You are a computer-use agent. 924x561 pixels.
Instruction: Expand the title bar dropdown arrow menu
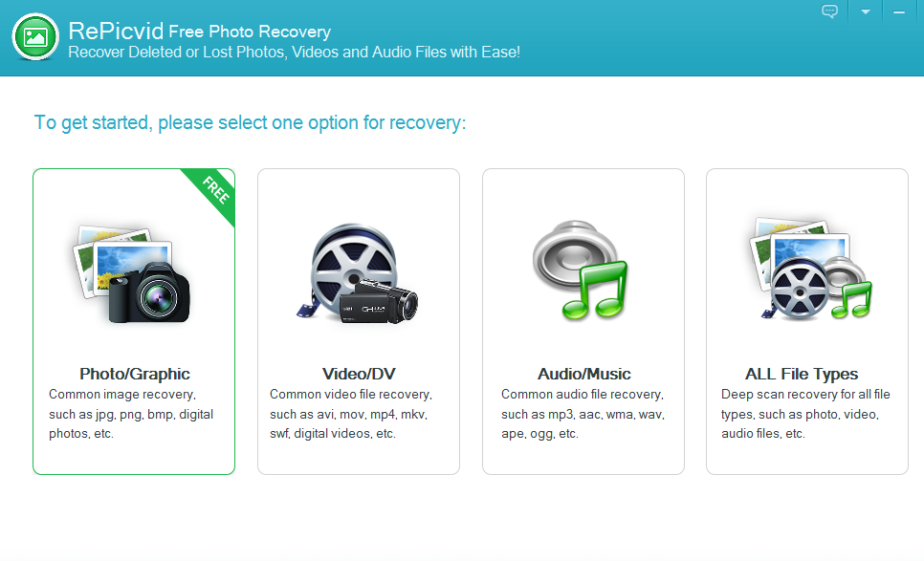(865, 11)
